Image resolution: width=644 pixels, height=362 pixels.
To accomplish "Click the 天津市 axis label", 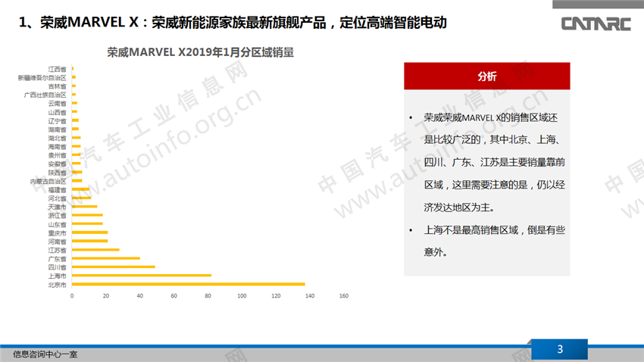I will point(57,207).
